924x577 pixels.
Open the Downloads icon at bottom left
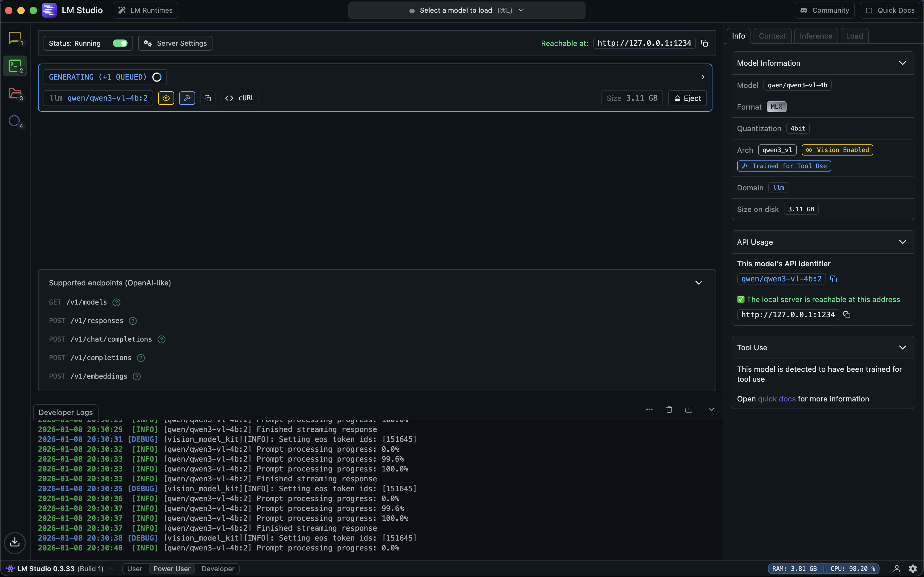tap(15, 542)
